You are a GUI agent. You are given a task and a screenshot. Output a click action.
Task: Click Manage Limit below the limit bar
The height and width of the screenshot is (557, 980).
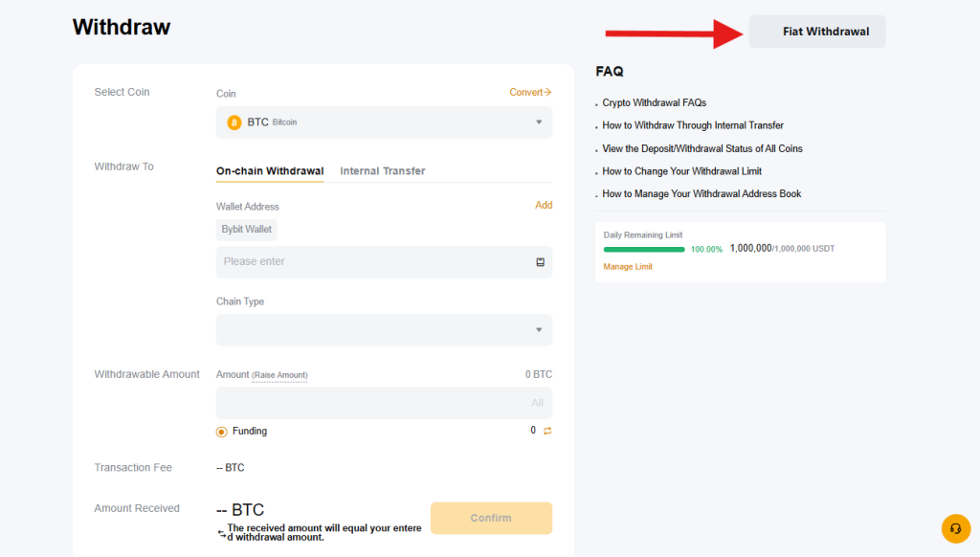629,265
